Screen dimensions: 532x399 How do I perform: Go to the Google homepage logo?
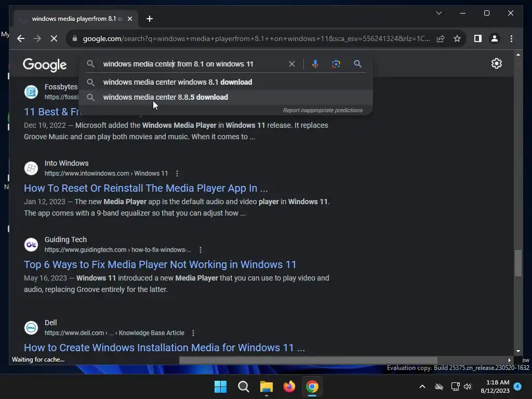click(x=45, y=64)
